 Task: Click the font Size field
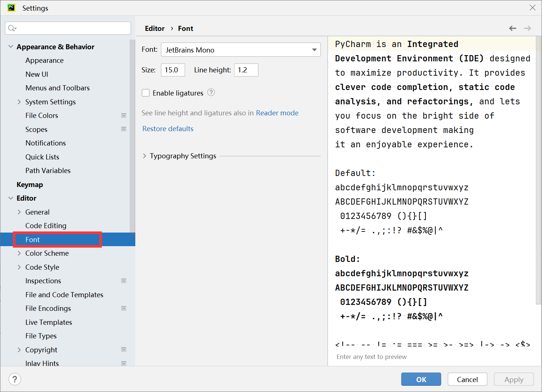click(x=173, y=70)
